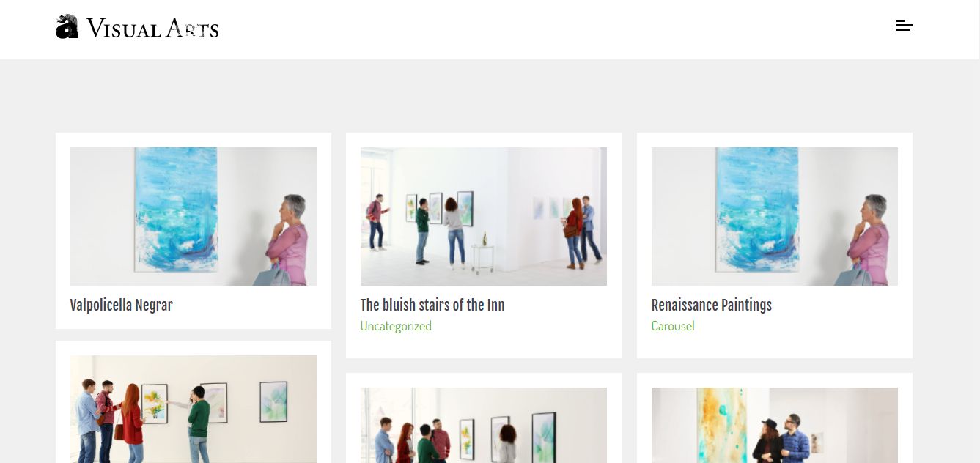The image size is (980, 463).
Task: Click the bluish stairs gallery visitors thumbnail
Action: point(484,216)
